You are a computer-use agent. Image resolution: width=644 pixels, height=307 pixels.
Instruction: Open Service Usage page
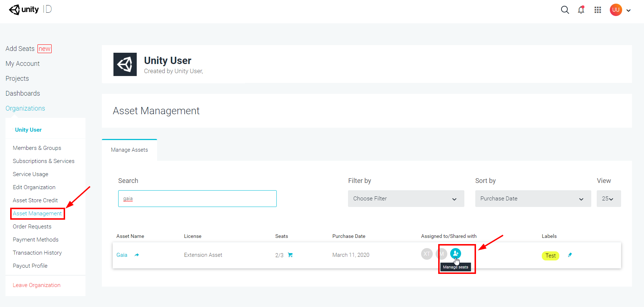coord(31,174)
